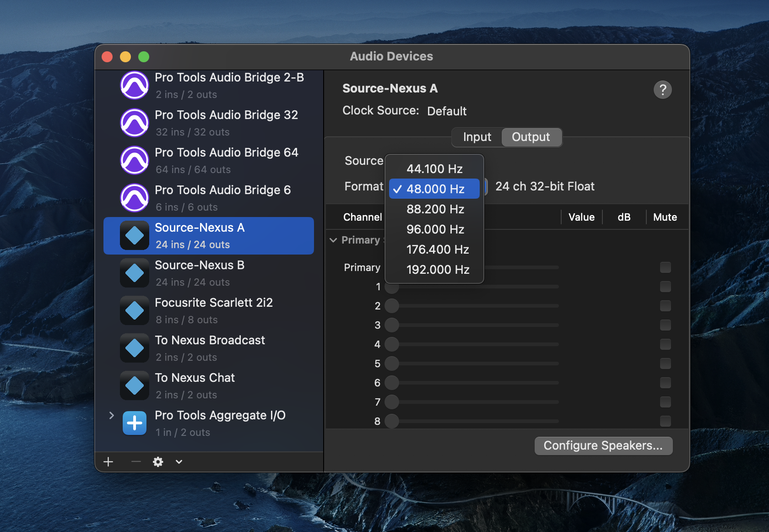
Task: Click the gear settings icon below device list
Action: pos(158,462)
